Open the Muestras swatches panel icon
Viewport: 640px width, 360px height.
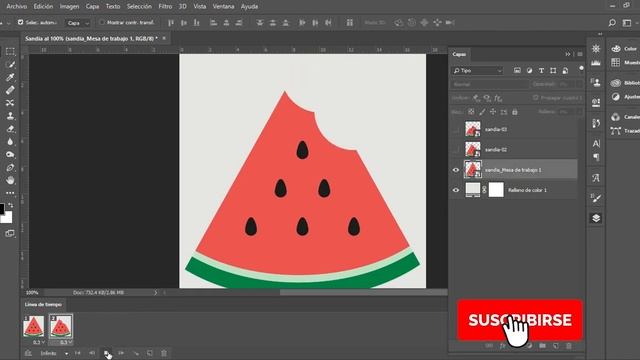616,62
